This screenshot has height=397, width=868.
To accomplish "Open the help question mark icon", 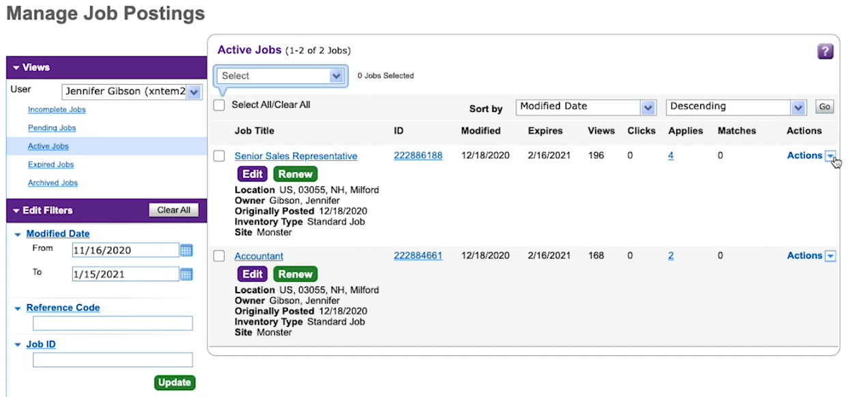I will click(x=825, y=51).
